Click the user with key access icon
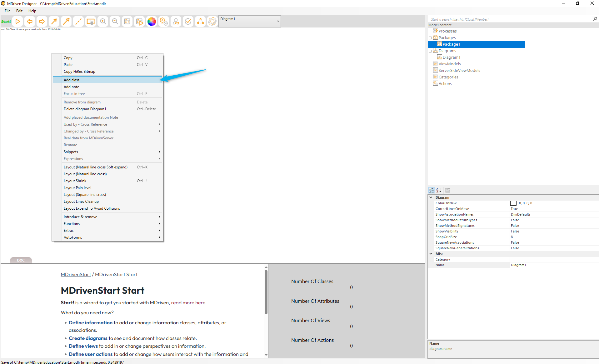The image size is (599, 364). tap(176, 22)
